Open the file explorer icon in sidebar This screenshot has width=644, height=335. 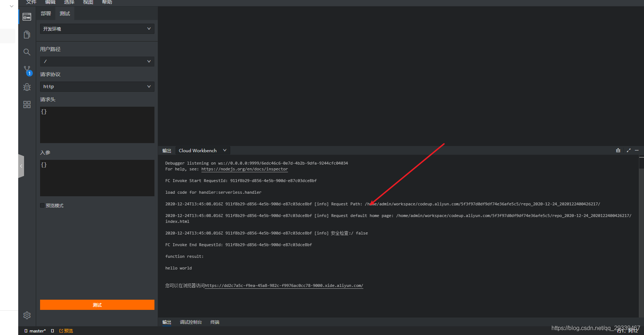27,35
